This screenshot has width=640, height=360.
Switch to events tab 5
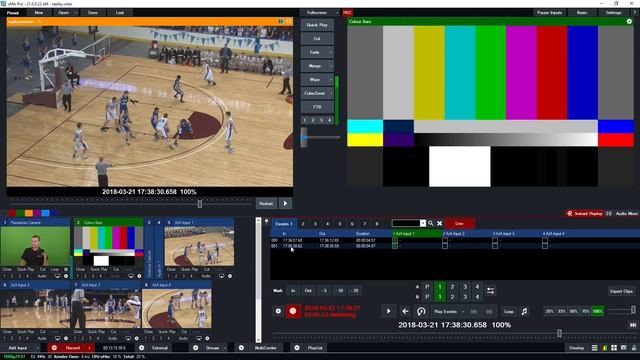point(340,224)
